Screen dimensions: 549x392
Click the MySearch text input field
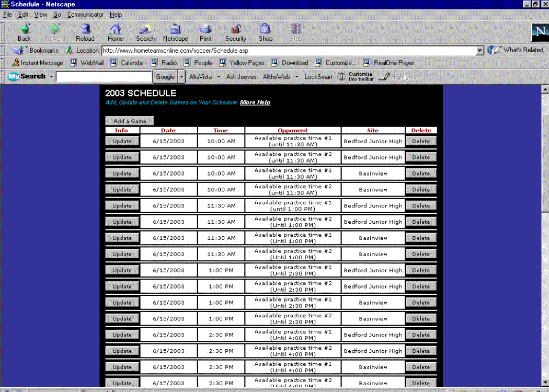(104, 77)
